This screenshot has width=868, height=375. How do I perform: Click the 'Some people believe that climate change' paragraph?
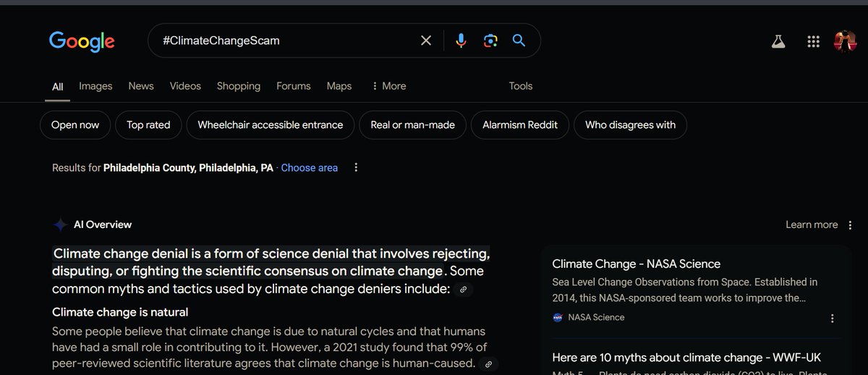click(x=269, y=347)
